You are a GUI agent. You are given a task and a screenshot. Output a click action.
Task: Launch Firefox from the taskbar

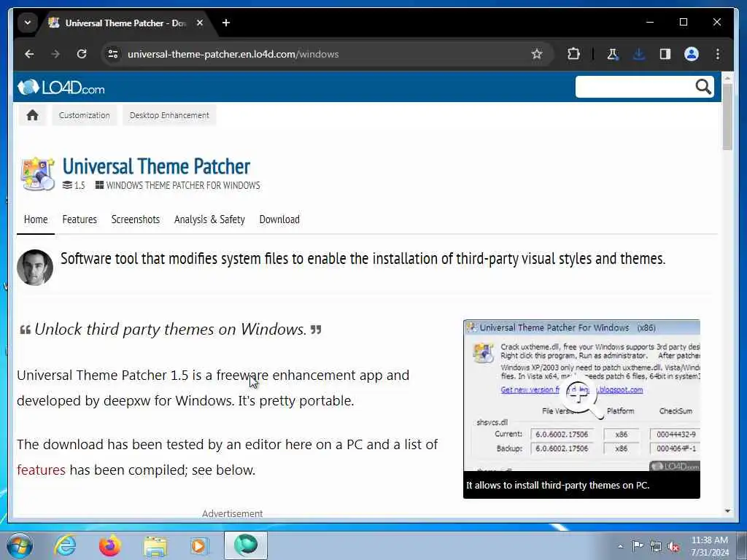pos(109,545)
